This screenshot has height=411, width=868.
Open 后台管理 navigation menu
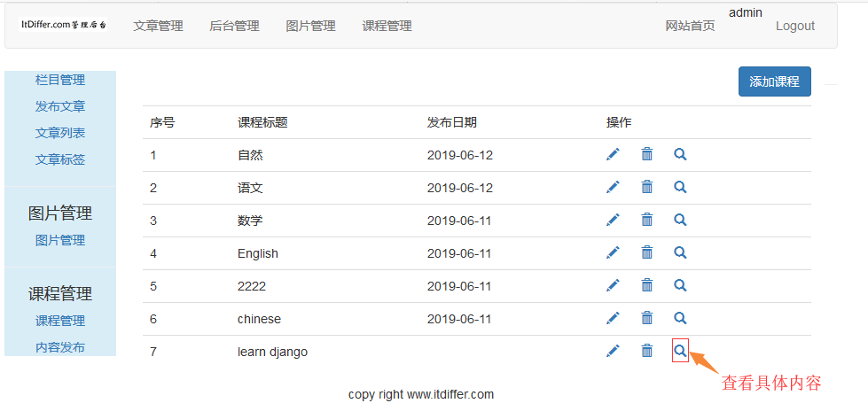point(234,26)
